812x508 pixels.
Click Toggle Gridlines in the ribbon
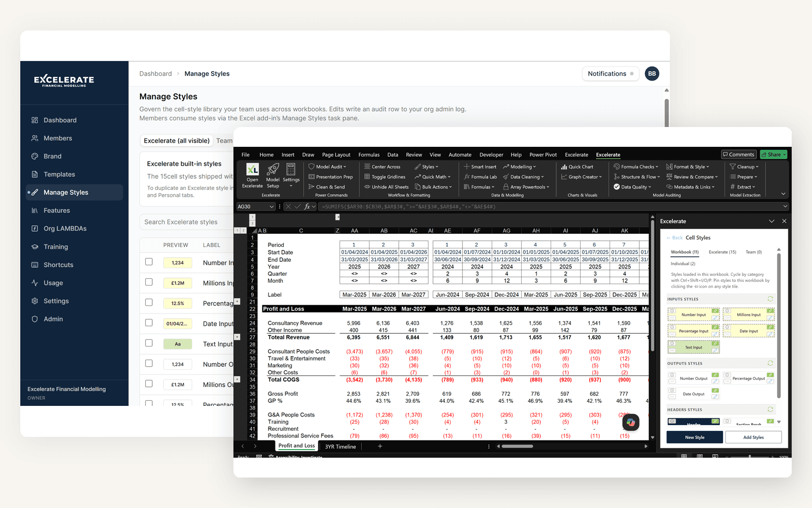click(385, 177)
